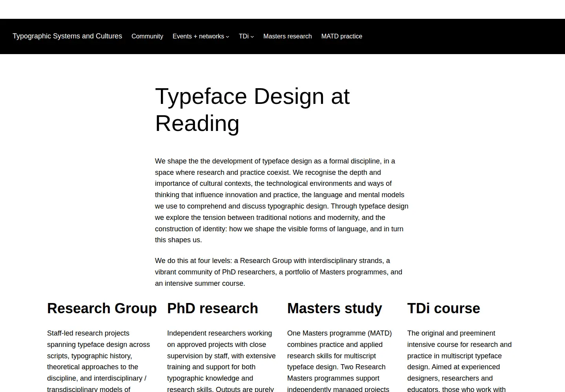The width and height of the screenshot is (565, 392).
Task: Visit the Masters research page
Action: coord(288,36)
